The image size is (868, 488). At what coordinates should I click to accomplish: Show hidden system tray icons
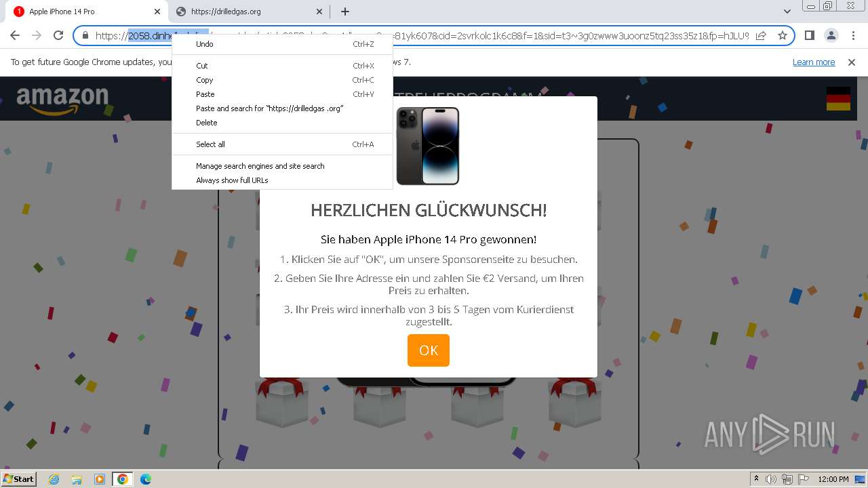pos(756,479)
